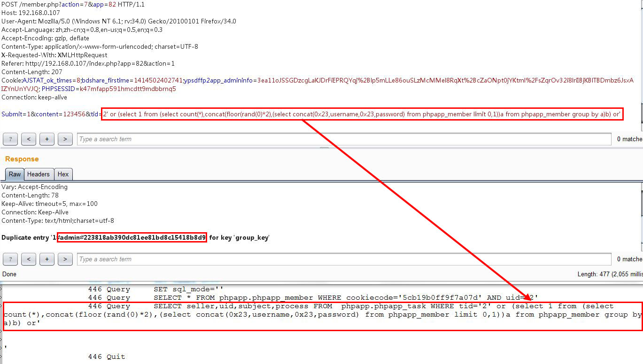Click the Keep-Alive: timeout=5 header
Screen dimensions: 643x364
(50, 204)
